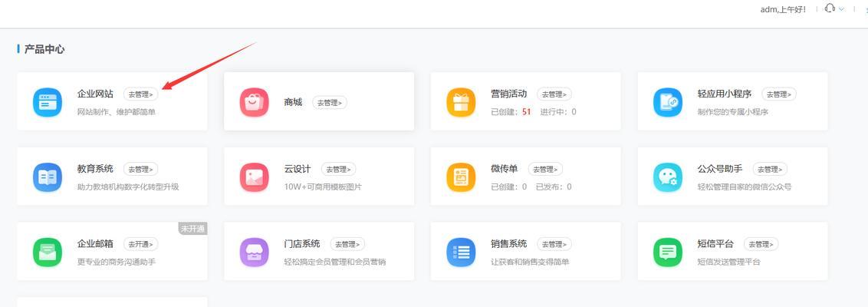This screenshot has width=868, height=307.
Task: Open the 短信平台 message bubble icon
Action: (668, 253)
